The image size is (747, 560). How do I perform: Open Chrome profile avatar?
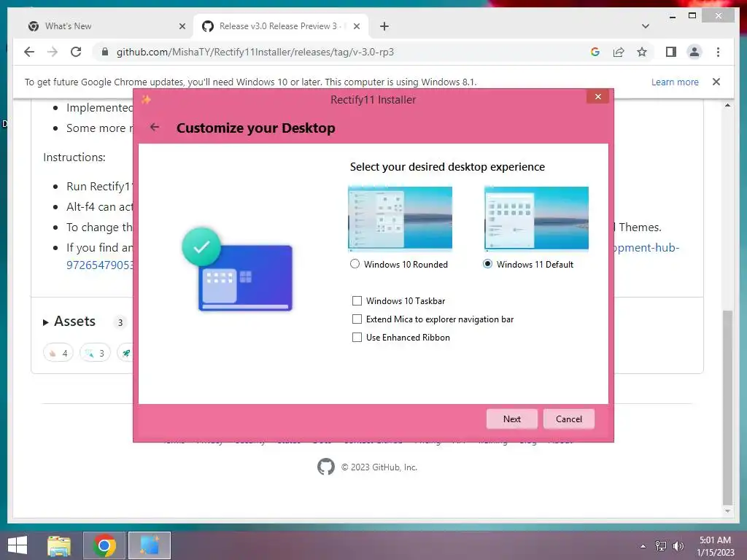[x=694, y=52]
